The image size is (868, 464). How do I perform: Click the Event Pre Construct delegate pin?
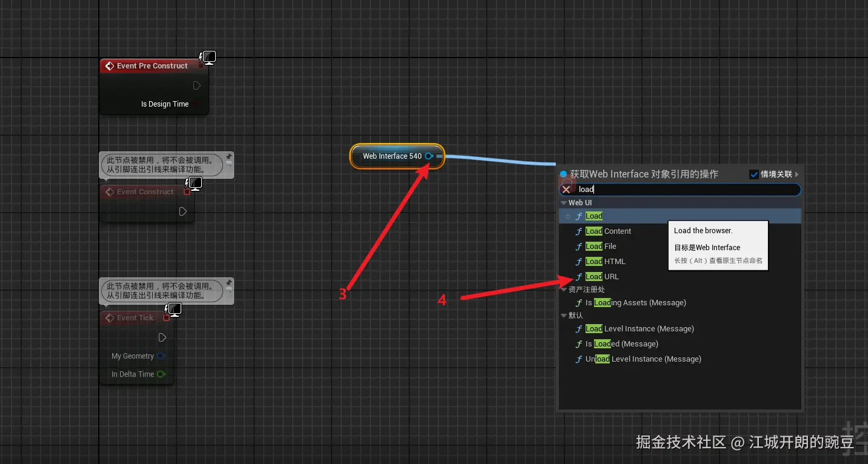[x=202, y=65]
